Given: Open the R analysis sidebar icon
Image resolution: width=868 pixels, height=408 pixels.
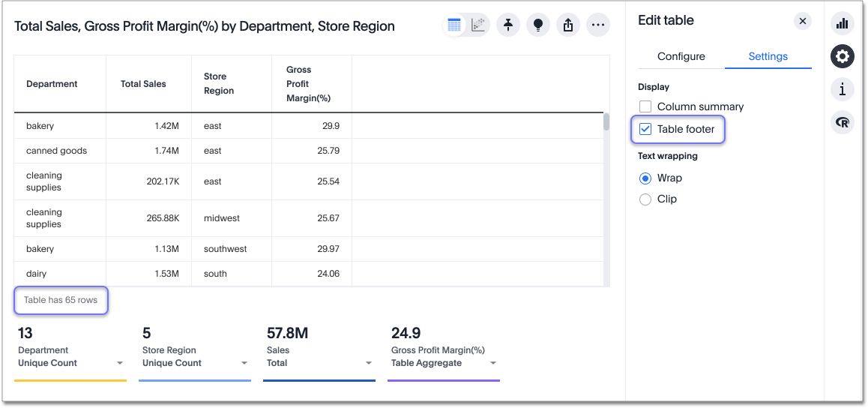Looking at the screenshot, I should click(x=843, y=122).
